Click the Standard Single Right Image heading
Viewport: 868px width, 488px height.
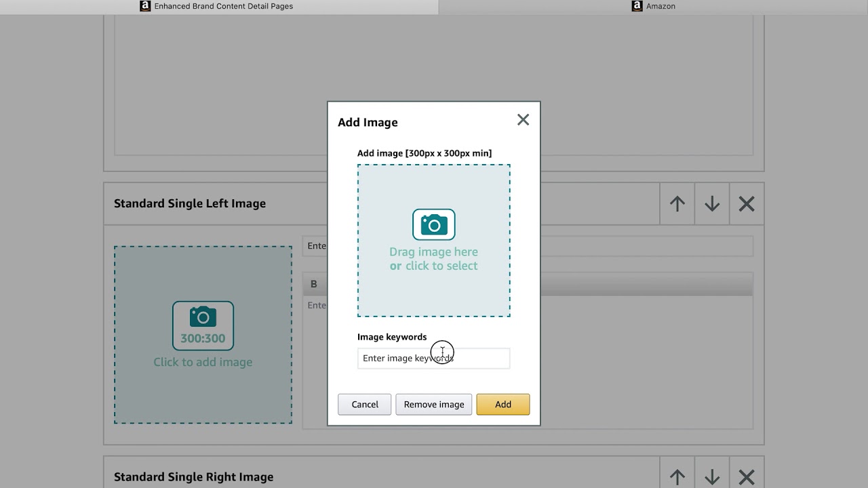coord(193,477)
